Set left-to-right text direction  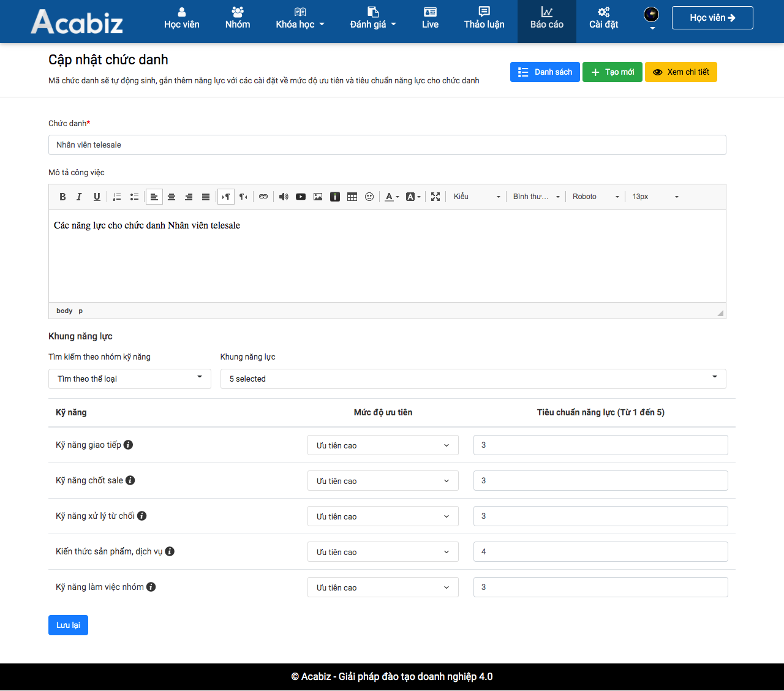[x=226, y=197]
